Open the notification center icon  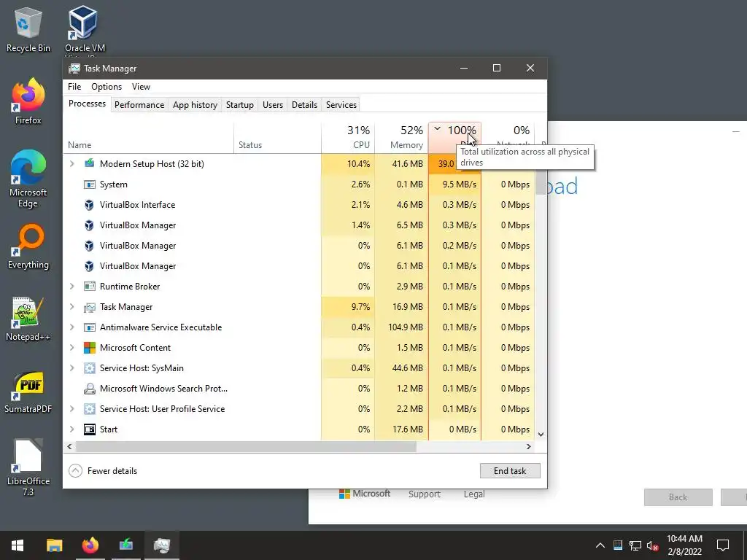[723, 545]
